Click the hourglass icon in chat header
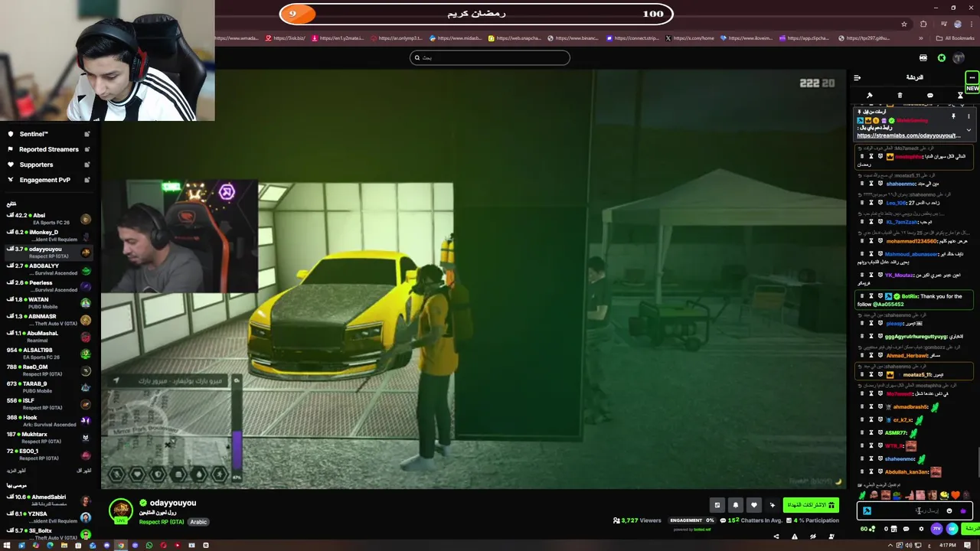This screenshot has width=980, height=551. pyautogui.click(x=960, y=96)
